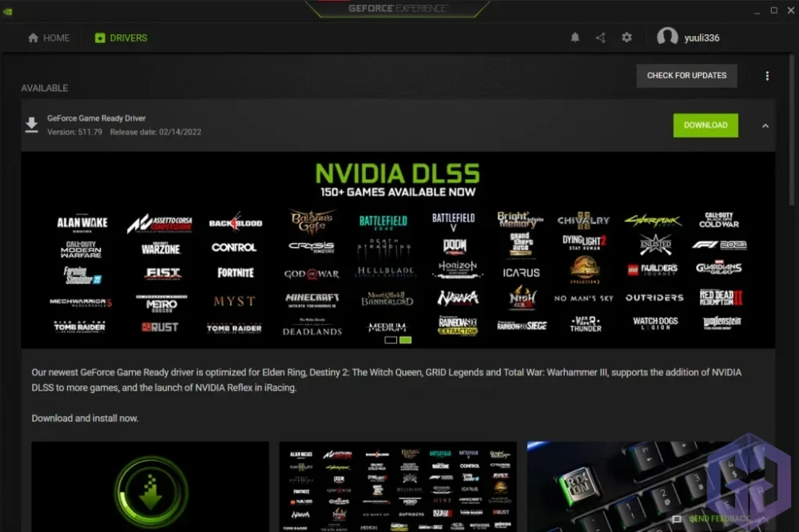Select the Drivers tab
The image size is (799, 532).
121,38
